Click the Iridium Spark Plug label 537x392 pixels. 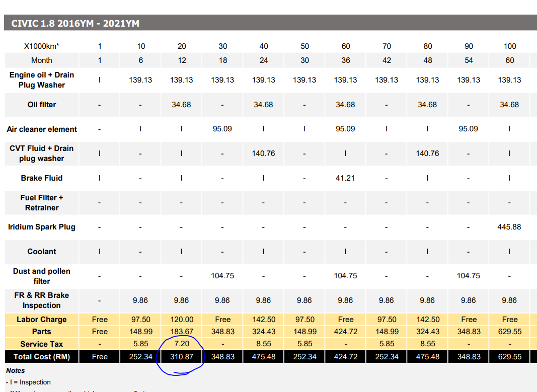tap(41, 227)
